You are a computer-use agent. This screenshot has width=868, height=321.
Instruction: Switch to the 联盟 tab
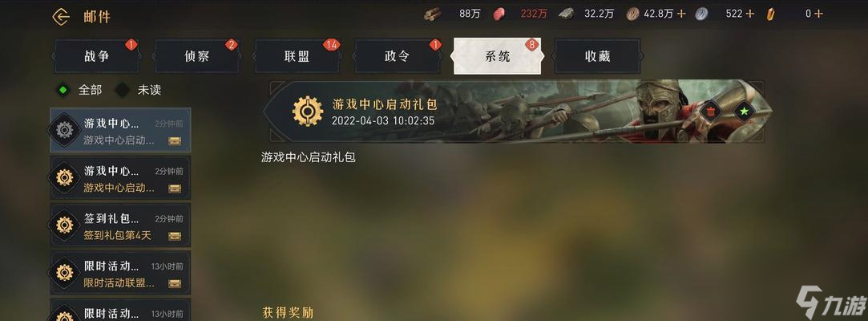(297, 56)
